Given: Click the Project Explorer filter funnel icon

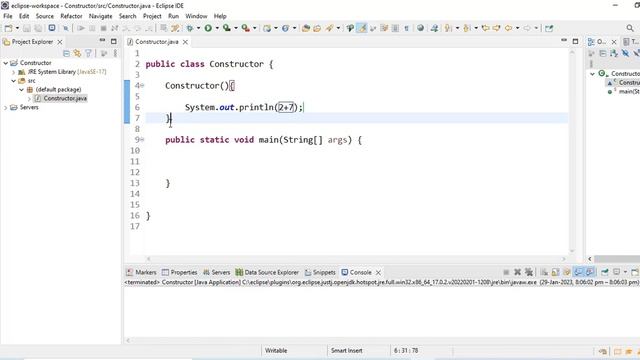Looking at the screenshot, I should [x=88, y=53].
